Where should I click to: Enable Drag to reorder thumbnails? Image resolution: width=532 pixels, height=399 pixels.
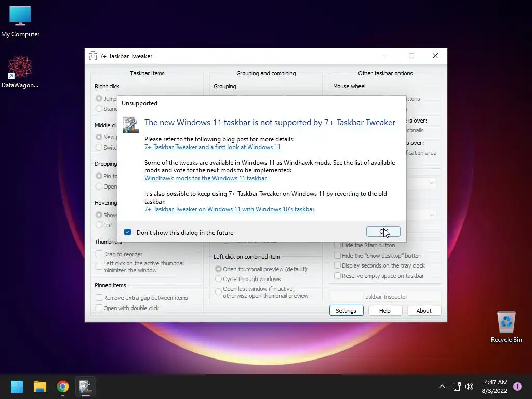[99, 254]
